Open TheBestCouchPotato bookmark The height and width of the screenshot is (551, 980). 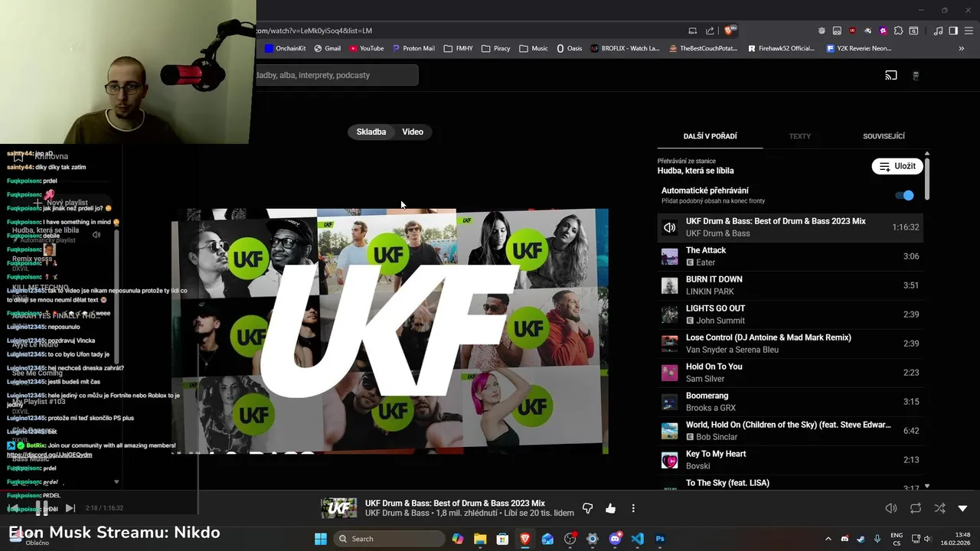704,48
